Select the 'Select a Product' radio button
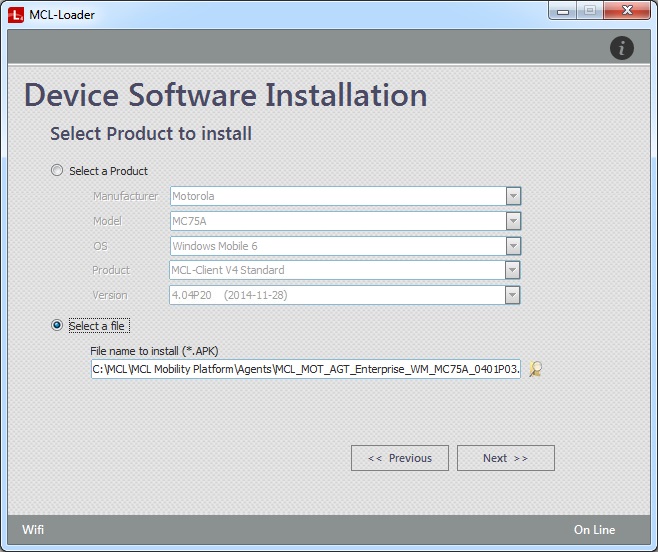Viewport: 658px width, 552px height. [x=57, y=171]
